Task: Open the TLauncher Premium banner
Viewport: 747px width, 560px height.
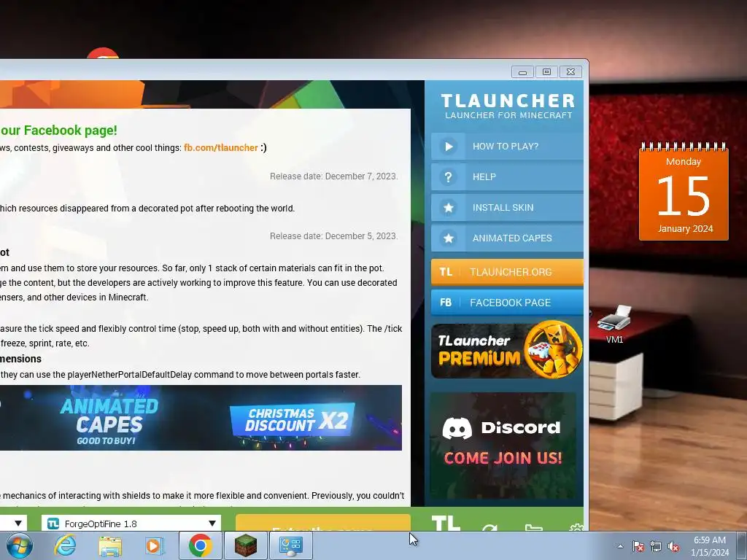Action: (x=507, y=351)
